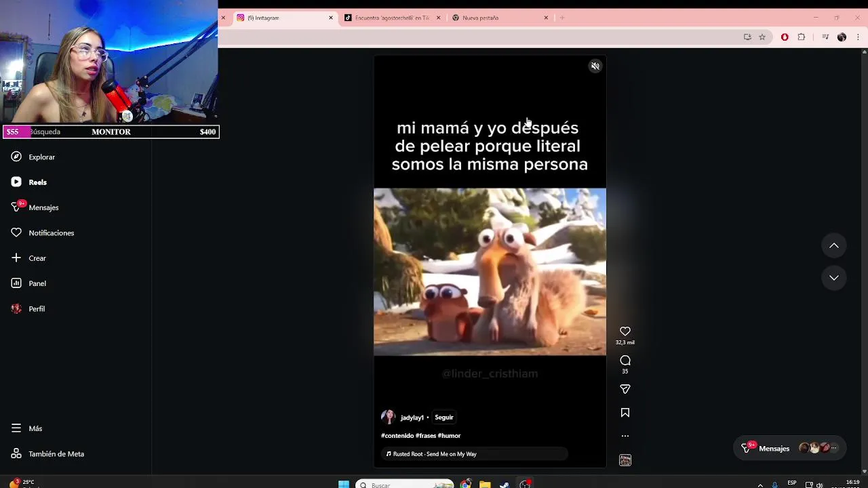The height and width of the screenshot is (488, 868).
Task: Click the Explorar compass icon
Action: click(16, 157)
